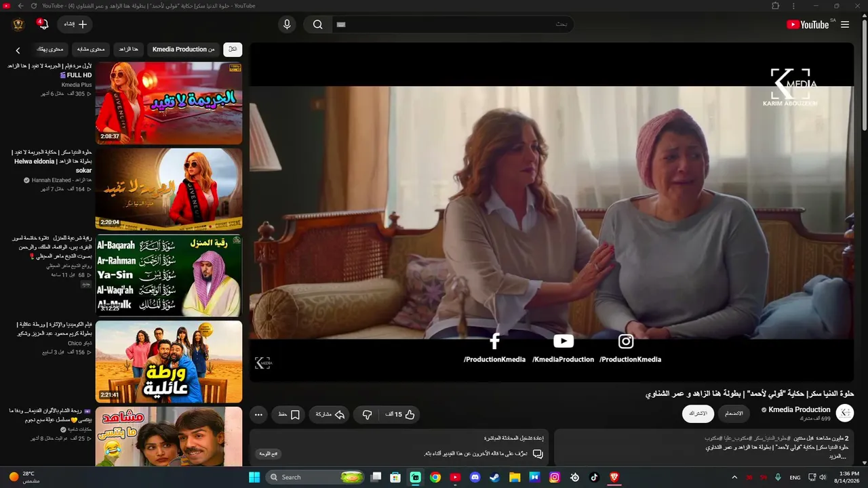Open the رقية المنزل Quran video thumbnail
The width and height of the screenshot is (868, 488).
point(169,275)
